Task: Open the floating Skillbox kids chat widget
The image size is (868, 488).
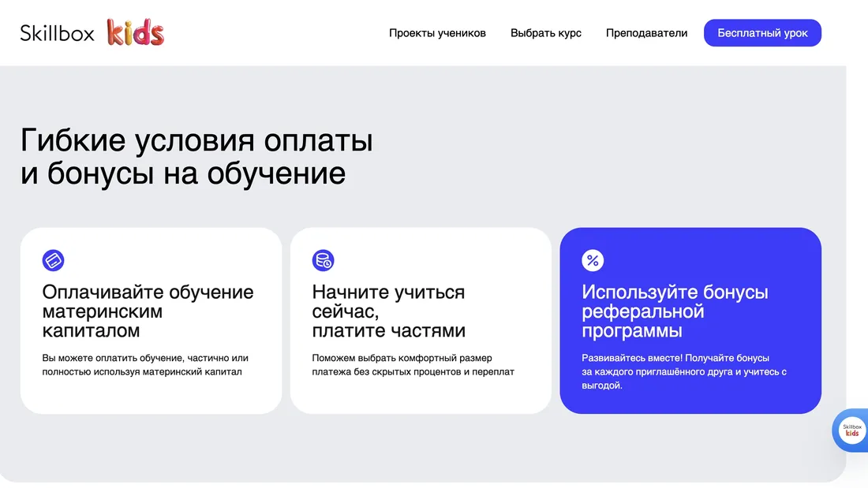Action: pyautogui.click(x=852, y=430)
